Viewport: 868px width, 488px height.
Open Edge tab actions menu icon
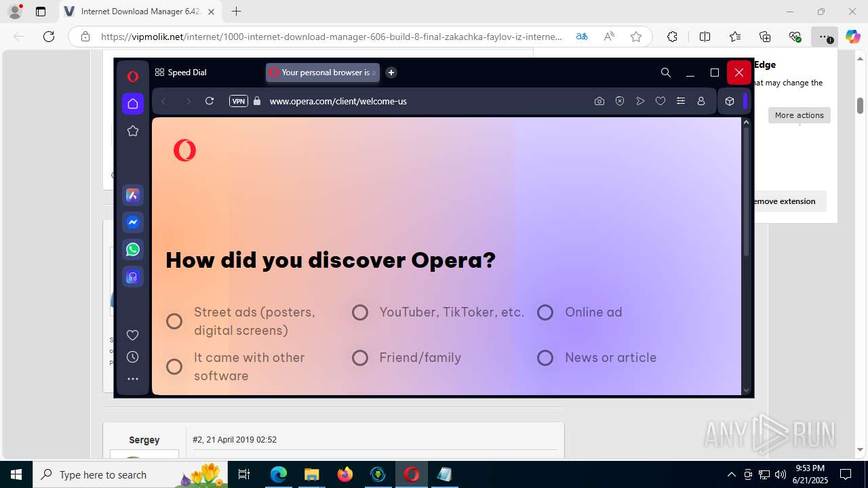point(41,12)
